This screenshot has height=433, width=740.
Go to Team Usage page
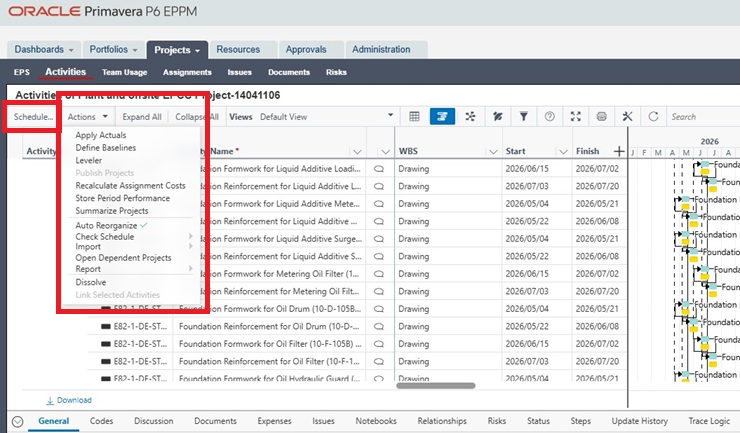click(x=125, y=72)
